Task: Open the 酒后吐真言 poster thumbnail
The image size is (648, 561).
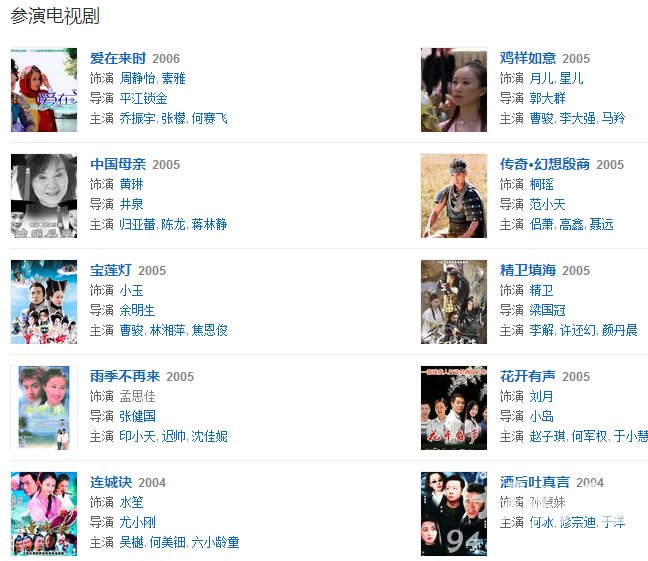Action: tap(454, 514)
